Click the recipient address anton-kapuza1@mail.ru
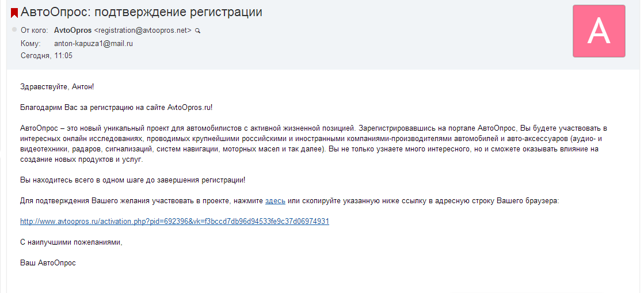This screenshot has height=293, width=644. pyautogui.click(x=94, y=43)
